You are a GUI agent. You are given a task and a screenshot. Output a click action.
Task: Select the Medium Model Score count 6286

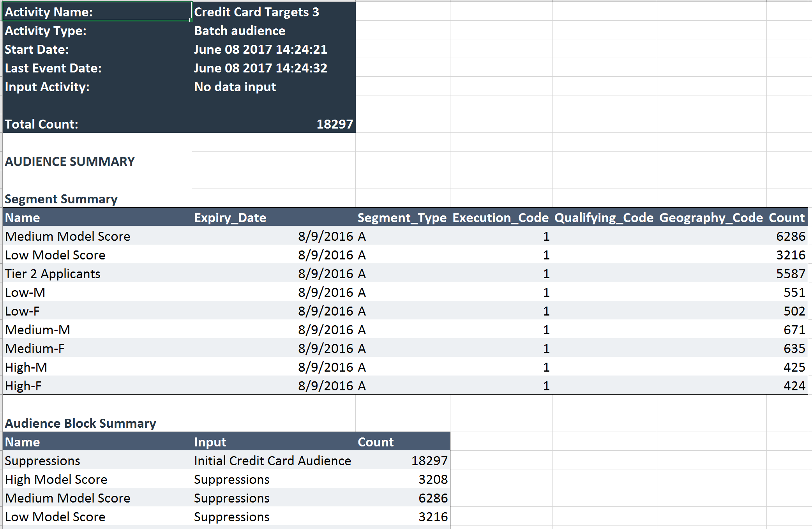pyautogui.click(x=790, y=236)
